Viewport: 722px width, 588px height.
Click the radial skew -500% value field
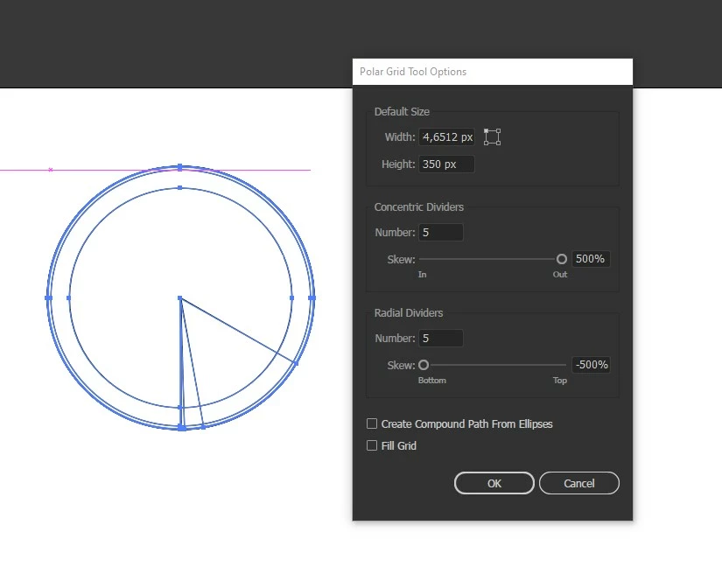pos(591,365)
